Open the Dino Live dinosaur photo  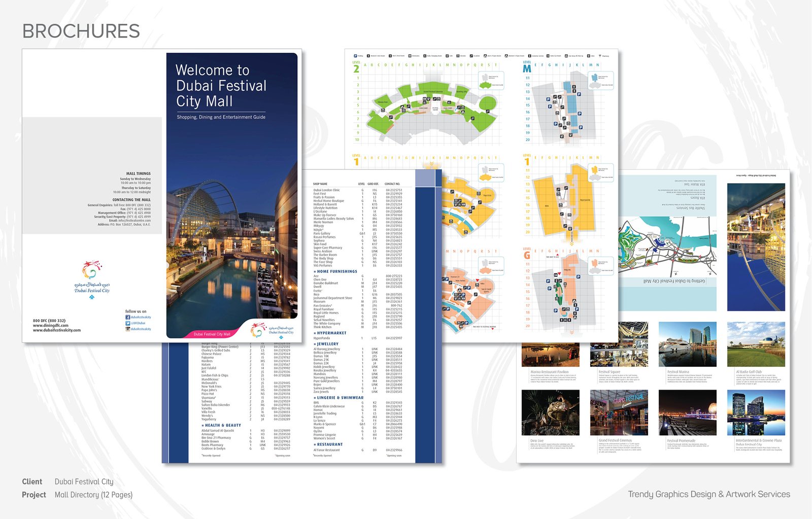point(551,412)
